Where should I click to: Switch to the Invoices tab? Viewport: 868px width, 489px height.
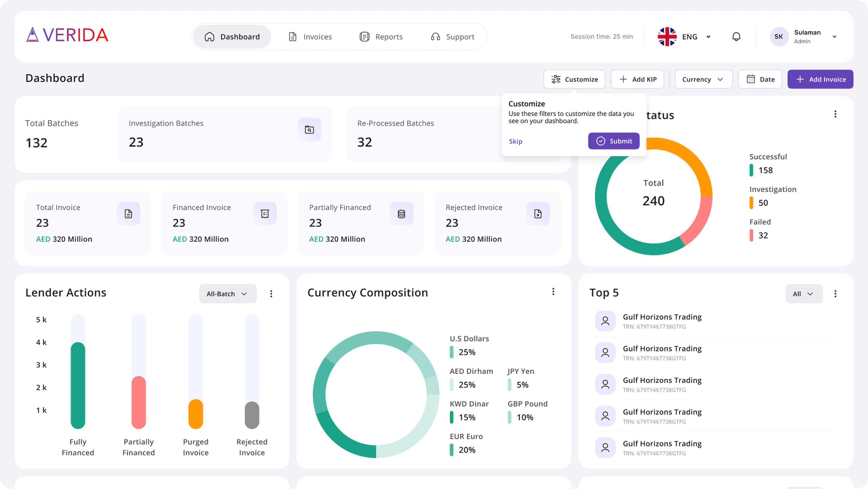[310, 37]
